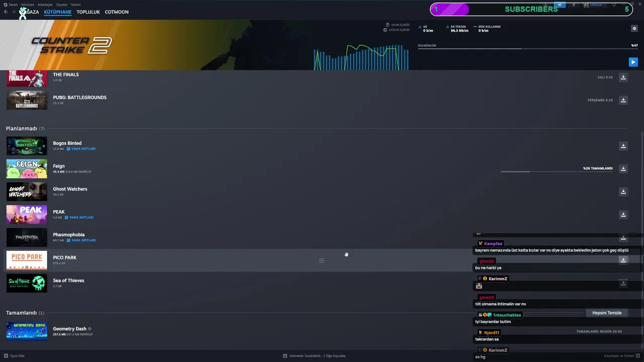
Task: Click 'PERŞEMBE 8:29' schedule text
Action: pyautogui.click(x=600, y=100)
